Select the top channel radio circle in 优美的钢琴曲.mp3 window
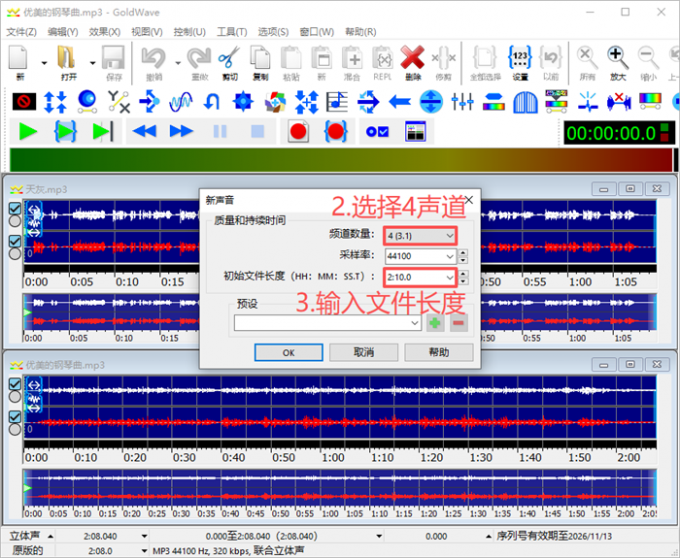The image size is (680, 558). point(15,397)
